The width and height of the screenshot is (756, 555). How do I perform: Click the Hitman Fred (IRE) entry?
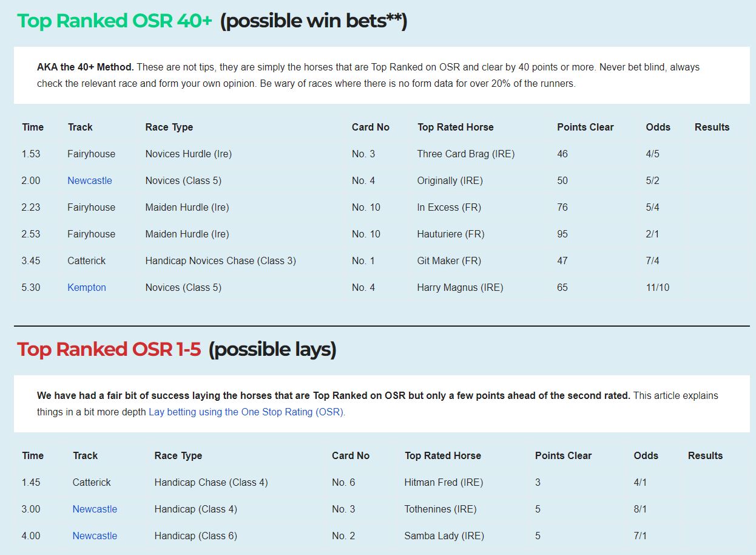(444, 482)
